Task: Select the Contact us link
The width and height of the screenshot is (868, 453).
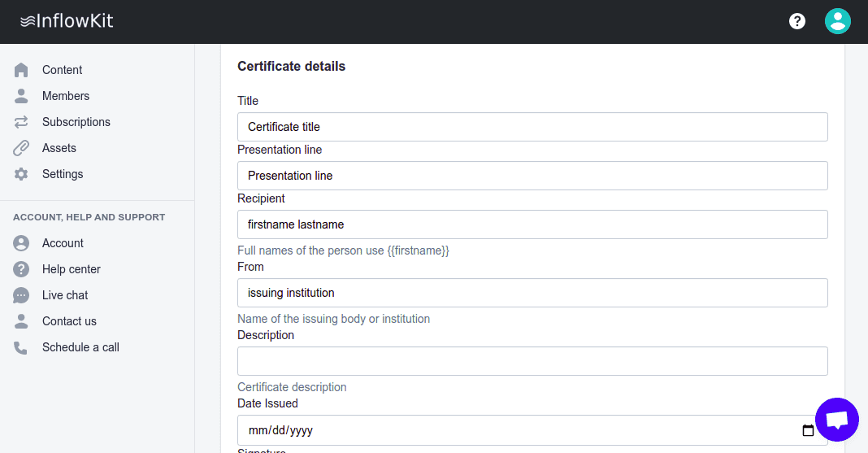Action: tap(69, 321)
